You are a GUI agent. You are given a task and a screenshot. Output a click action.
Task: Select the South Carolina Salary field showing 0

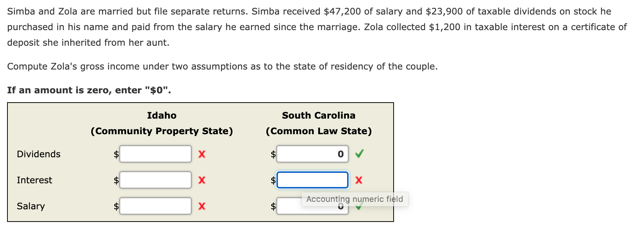[x=312, y=206]
